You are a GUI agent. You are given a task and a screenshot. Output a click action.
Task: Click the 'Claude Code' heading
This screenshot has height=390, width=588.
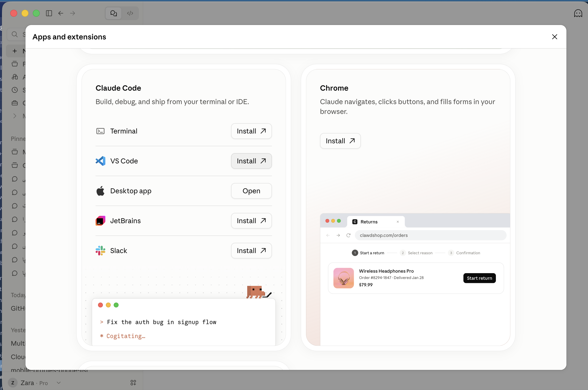(x=118, y=88)
